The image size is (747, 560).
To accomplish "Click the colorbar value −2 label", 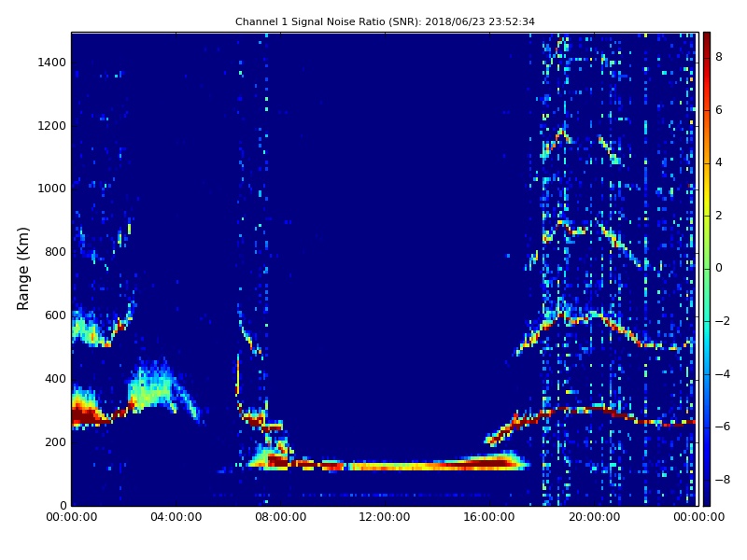I will click(722, 321).
